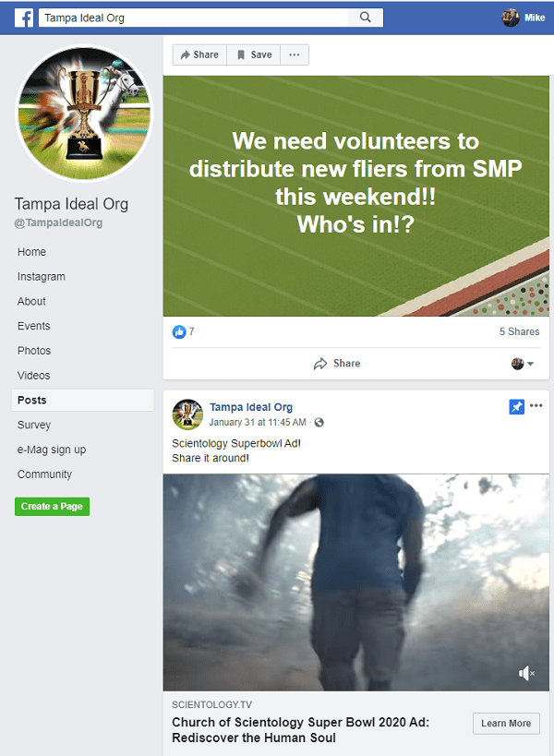Click the globe public audience icon
The image size is (554, 756).
[x=319, y=423]
